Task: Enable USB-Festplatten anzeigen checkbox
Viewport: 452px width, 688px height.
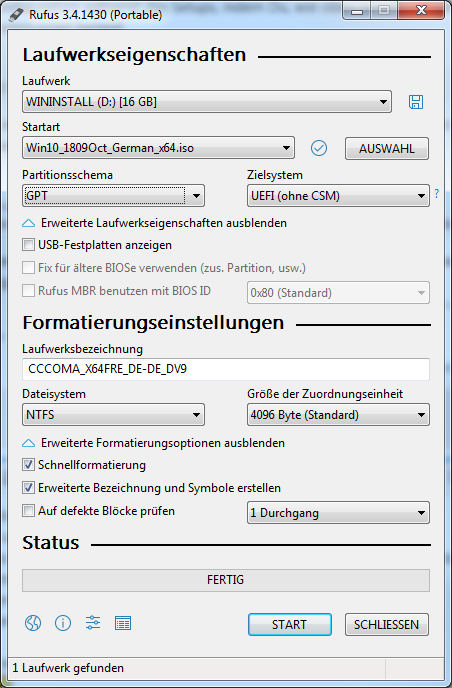Action: 29,245
